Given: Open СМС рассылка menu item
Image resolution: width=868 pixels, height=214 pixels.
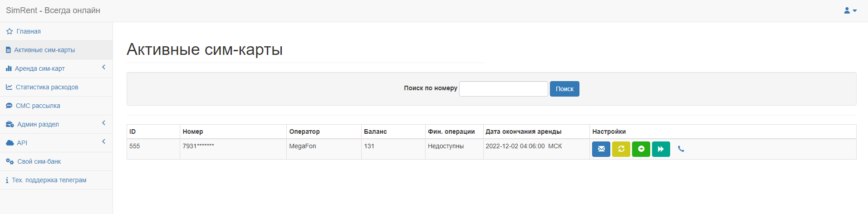Looking at the screenshot, I should click(x=38, y=106).
